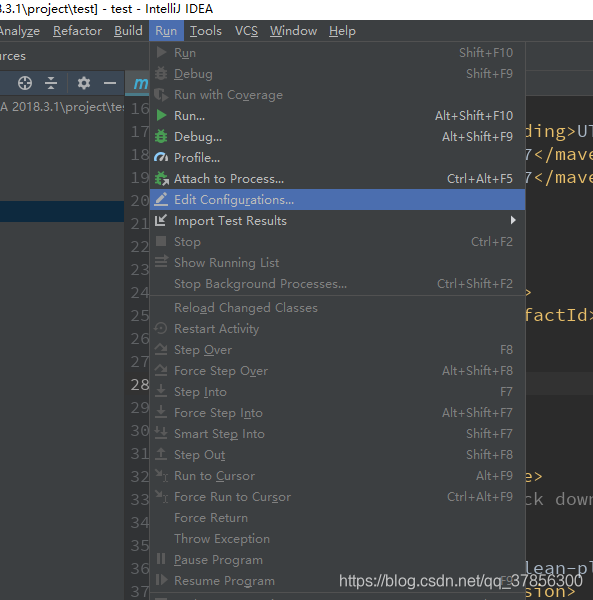Screen dimensions: 593x600
Task: Click the Profile... gauge icon
Action: point(161,157)
